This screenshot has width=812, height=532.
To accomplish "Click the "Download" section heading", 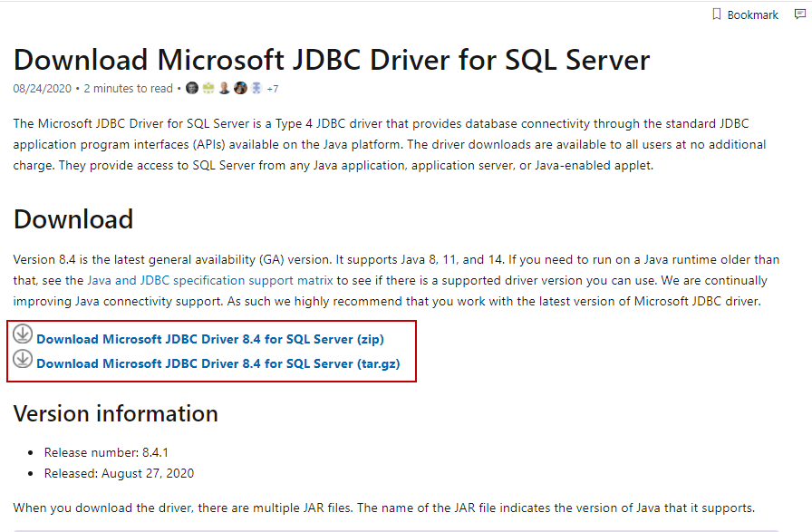I will [x=73, y=219].
